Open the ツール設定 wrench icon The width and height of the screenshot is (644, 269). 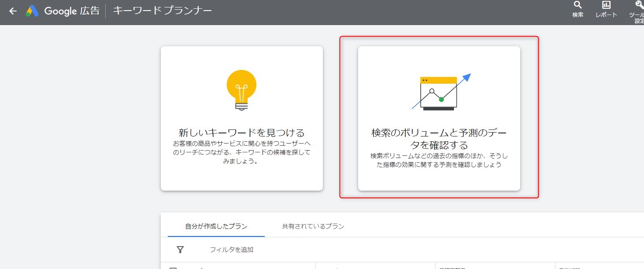pyautogui.click(x=639, y=5)
